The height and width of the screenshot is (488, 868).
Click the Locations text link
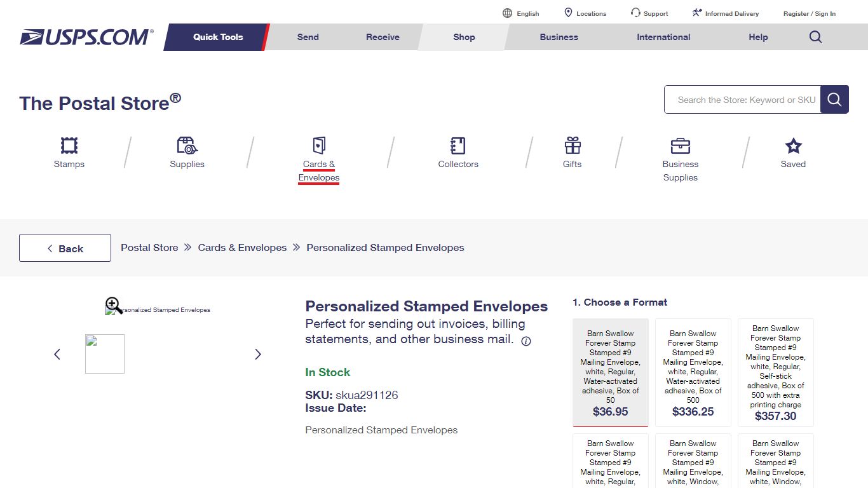(592, 13)
